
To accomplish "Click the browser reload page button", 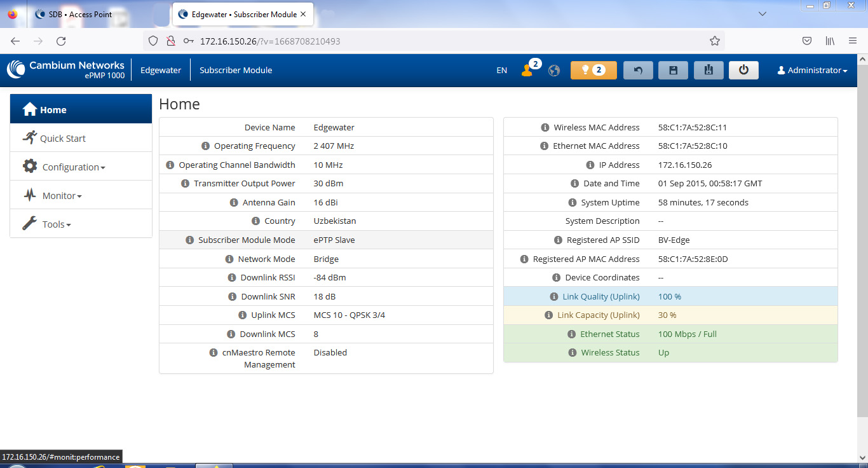I will (x=61, y=41).
